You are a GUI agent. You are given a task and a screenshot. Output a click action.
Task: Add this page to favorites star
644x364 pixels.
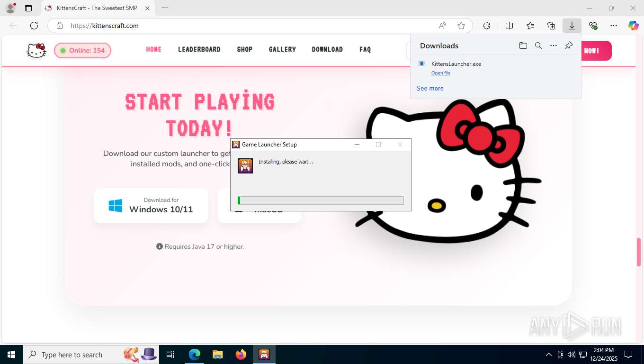461,26
